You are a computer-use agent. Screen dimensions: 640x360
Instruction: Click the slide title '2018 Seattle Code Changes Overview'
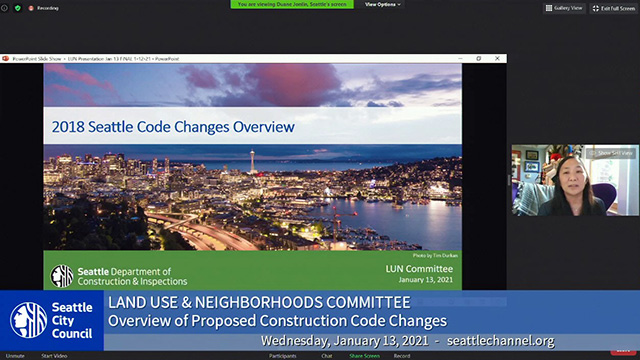173,127
